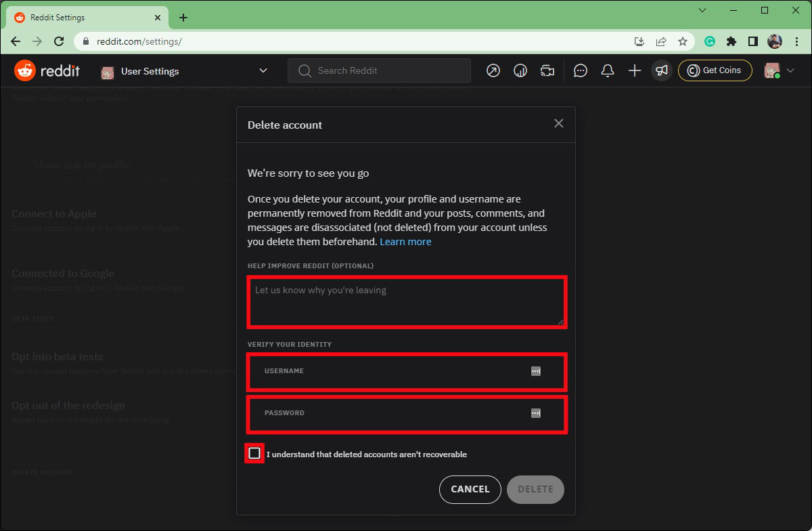812x531 pixels.
Task: Click the Username input field
Action: point(407,371)
